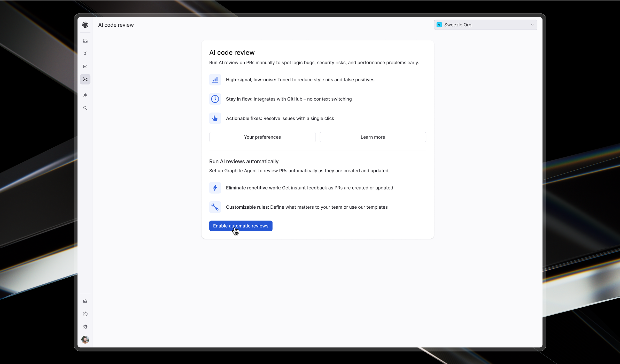
Task: Open the merge queue sidebar icon
Action: (85, 54)
